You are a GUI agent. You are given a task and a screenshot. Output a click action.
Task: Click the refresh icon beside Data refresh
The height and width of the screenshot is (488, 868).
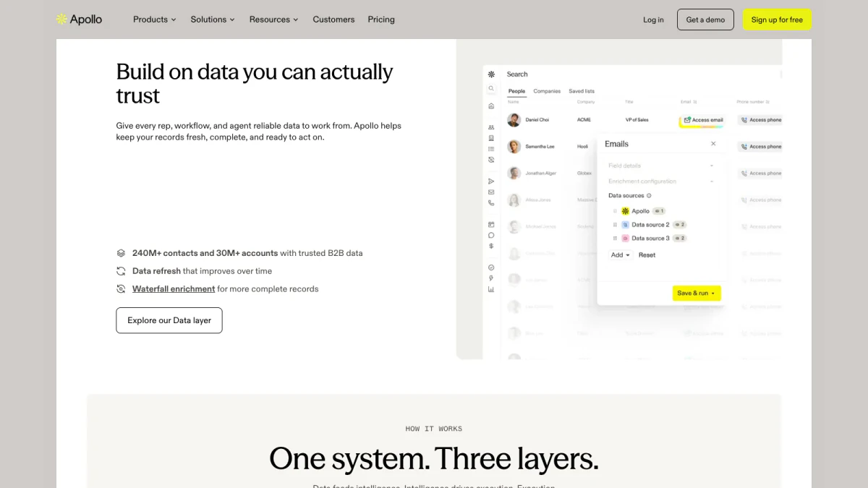(121, 271)
